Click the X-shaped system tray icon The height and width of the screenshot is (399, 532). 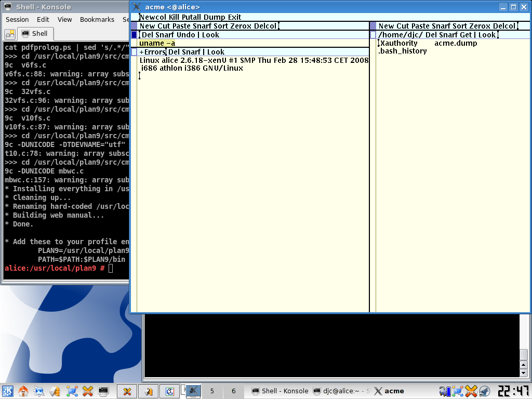471,391
